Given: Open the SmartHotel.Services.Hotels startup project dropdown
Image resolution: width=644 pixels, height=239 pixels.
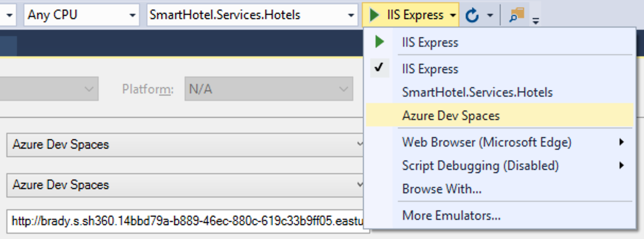Looking at the screenshot, I should tap(252, 15).
